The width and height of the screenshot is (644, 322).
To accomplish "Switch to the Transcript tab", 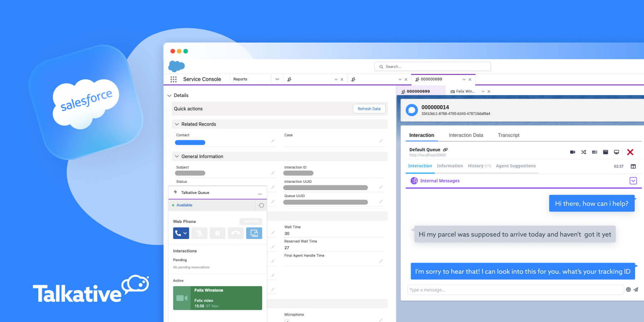I will (x=508, y=135).
